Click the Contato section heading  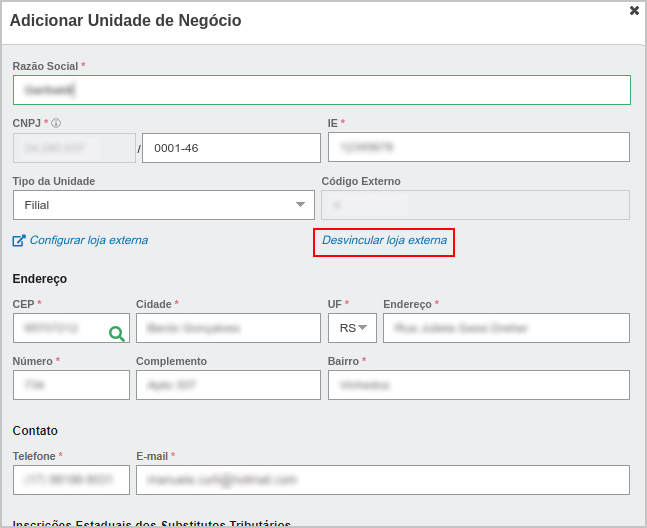(35, 431)
